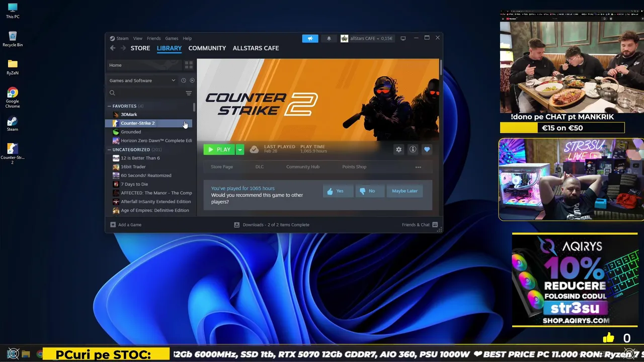Switch Steam to Big Picture mode icon
644x362 pixels.
[x=403, y=38]
